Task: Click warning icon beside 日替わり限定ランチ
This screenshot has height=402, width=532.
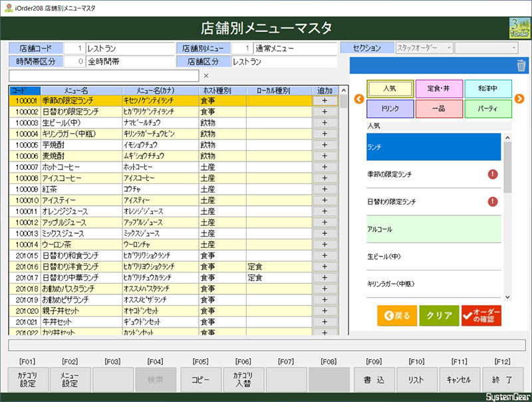Action: tap(493, 201)
